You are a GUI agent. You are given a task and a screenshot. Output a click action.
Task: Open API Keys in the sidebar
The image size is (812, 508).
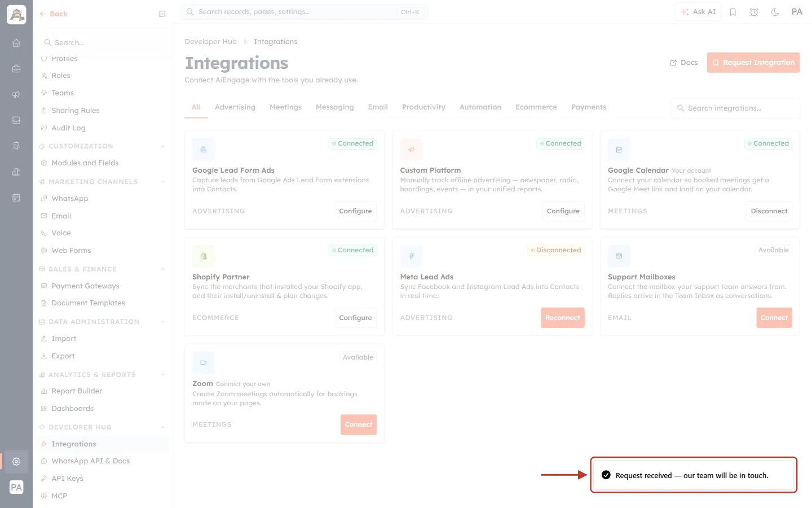tap(67, 479)
